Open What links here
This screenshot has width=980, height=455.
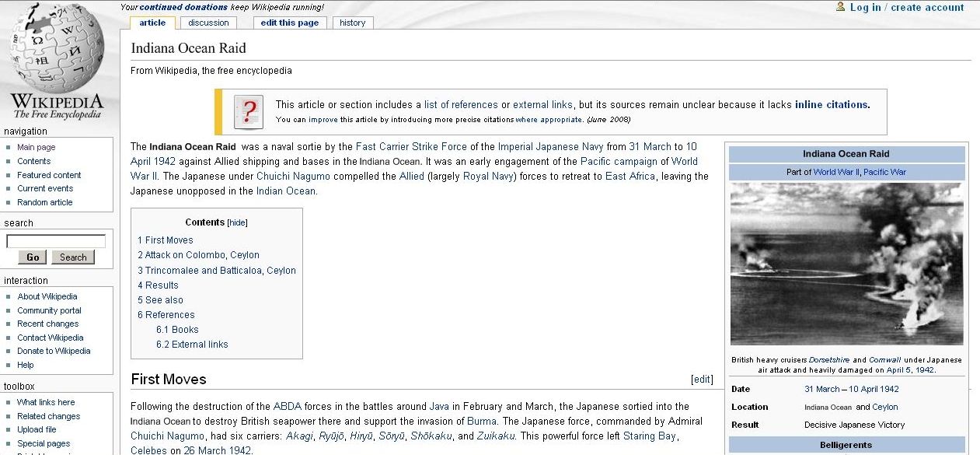[x=46, y=402]
